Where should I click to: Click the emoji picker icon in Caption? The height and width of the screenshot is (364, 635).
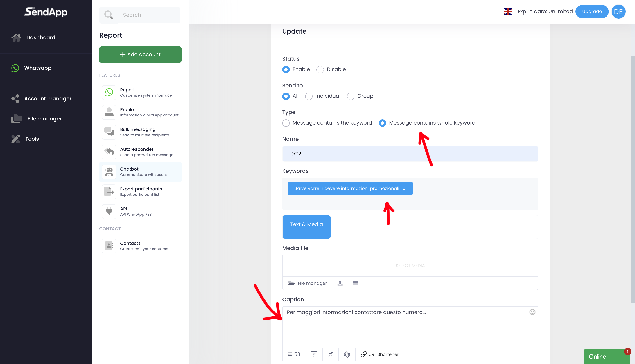point(532,312)
